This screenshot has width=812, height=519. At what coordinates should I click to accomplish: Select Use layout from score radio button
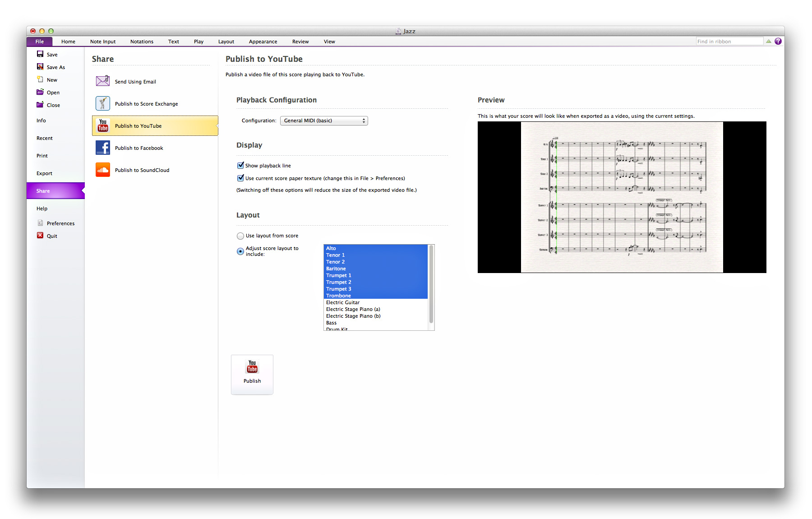pos(240,236)
